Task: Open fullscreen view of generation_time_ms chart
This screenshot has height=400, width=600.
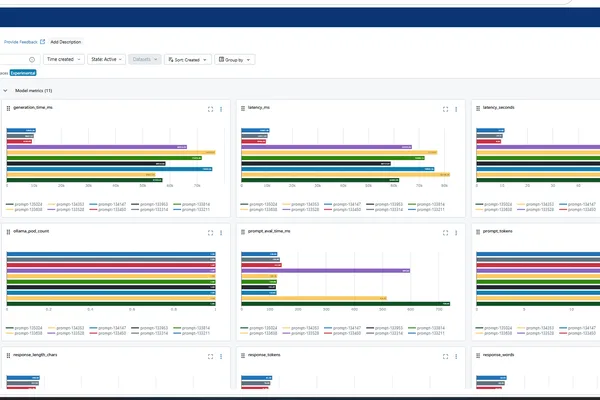Action: pos(210,109)
